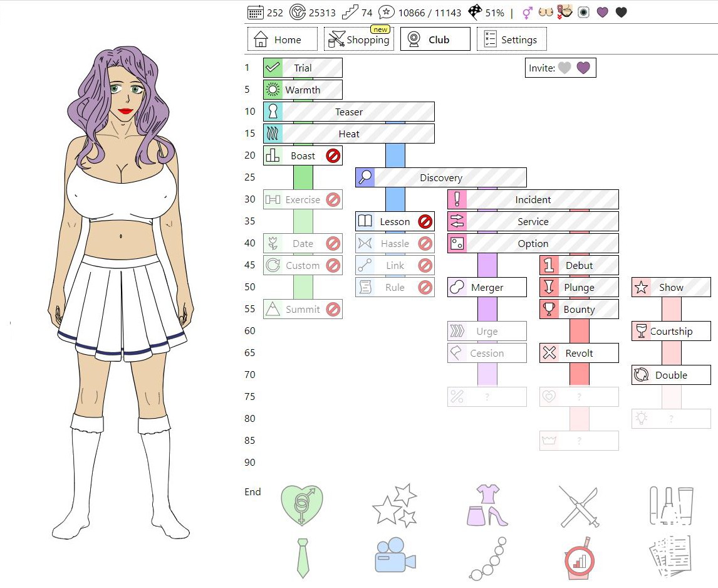The height and width of the screenshot is (588, 718).
Task: Select the green necktie ending icon
Action: click(303, 557)
